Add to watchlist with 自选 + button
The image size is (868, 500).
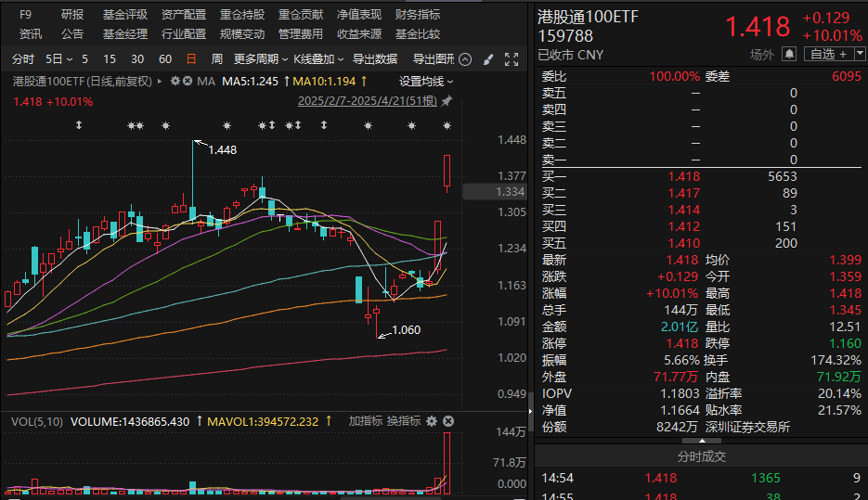[829, 54]
